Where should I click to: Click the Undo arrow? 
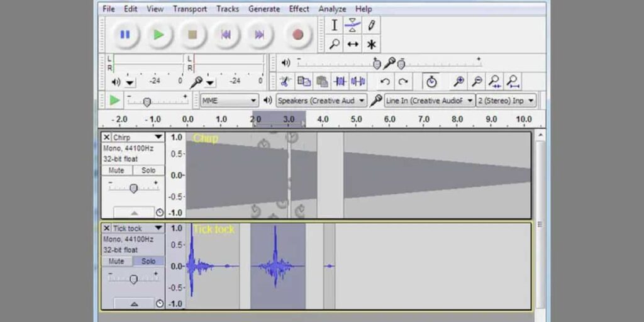(385, 81)
